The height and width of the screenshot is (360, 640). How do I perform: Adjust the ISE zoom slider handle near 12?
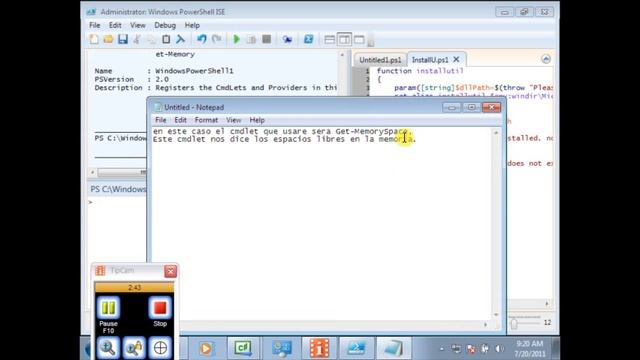[514, 323]
